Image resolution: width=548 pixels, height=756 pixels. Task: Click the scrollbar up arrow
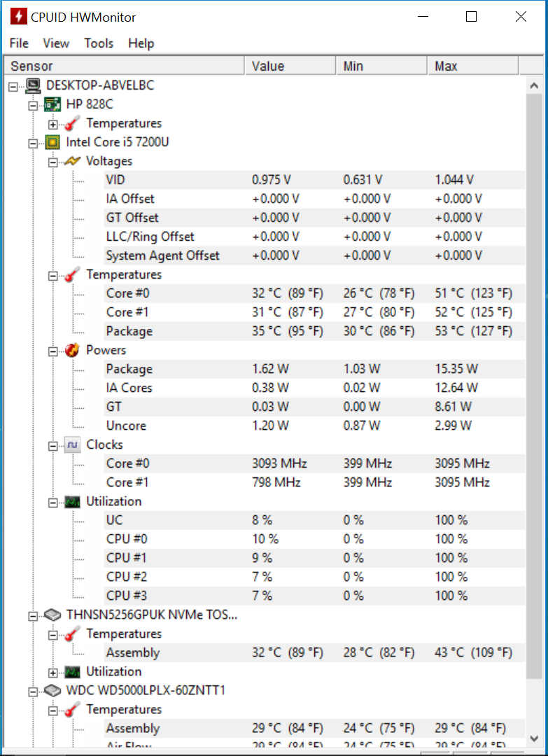click(533, 86)
